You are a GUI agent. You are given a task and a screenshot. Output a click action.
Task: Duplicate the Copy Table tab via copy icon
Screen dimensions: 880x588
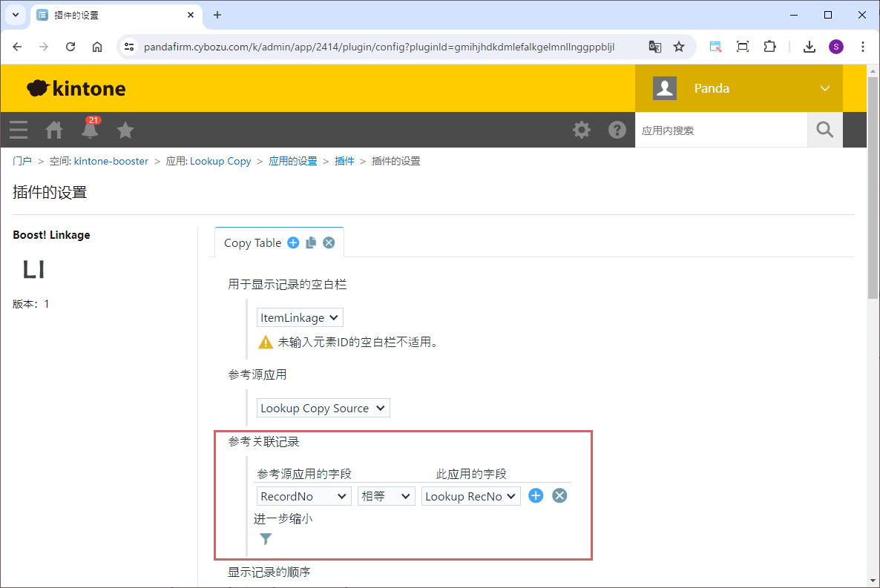[311, 242]
